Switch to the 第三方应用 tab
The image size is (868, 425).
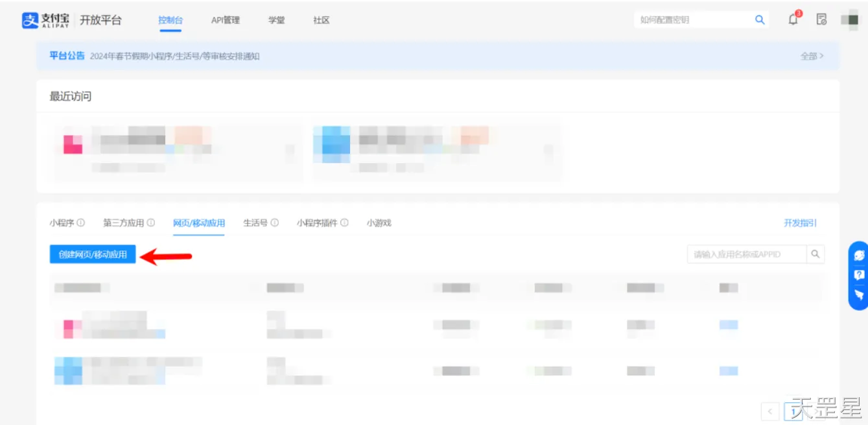(123, 223)
